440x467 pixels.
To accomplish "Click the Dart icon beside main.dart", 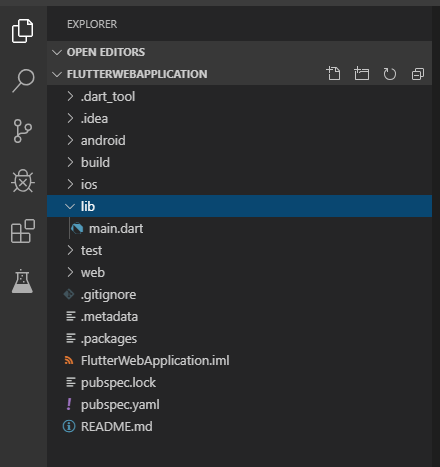I will tap(77, 228).
